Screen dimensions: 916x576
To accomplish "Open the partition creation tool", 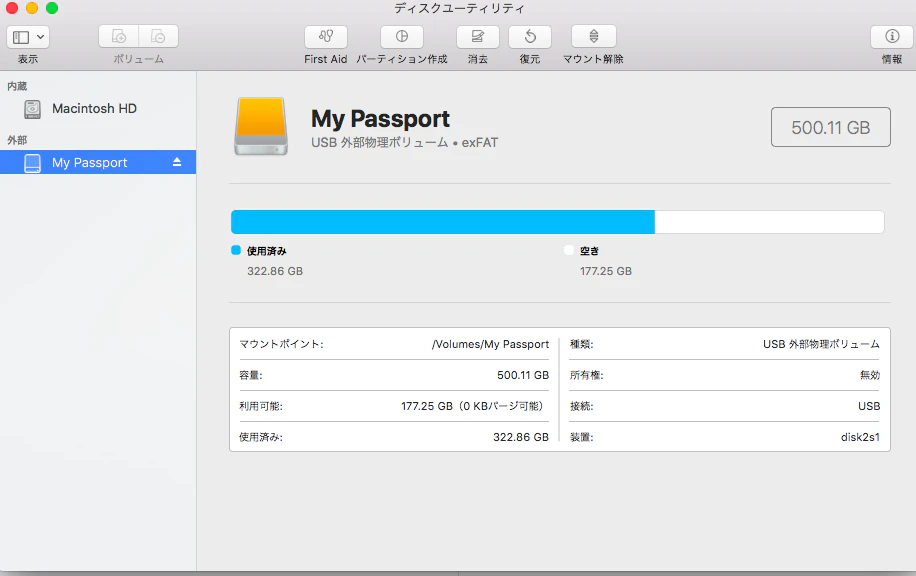I will click(401, 37).
